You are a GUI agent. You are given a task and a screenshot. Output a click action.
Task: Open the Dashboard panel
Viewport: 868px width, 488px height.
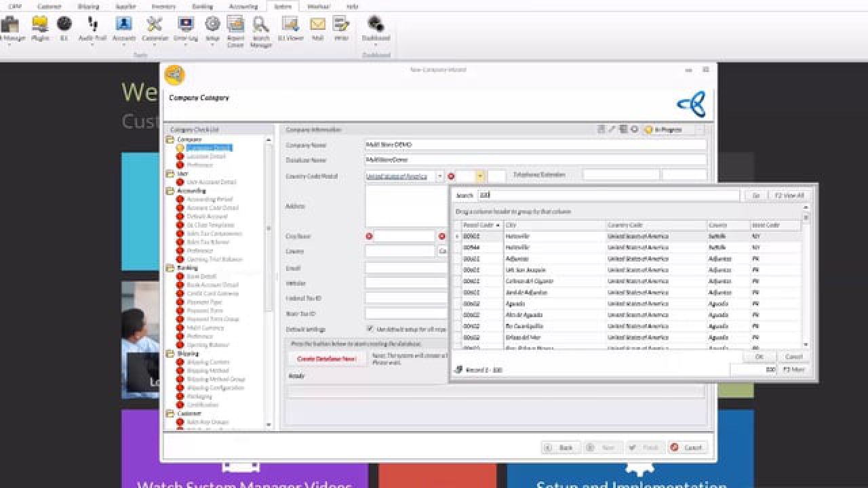(376, 30)
